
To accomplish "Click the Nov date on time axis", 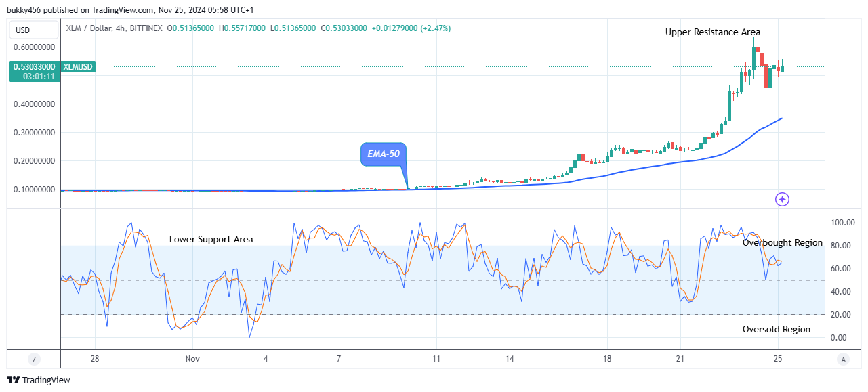I will 192,359.
